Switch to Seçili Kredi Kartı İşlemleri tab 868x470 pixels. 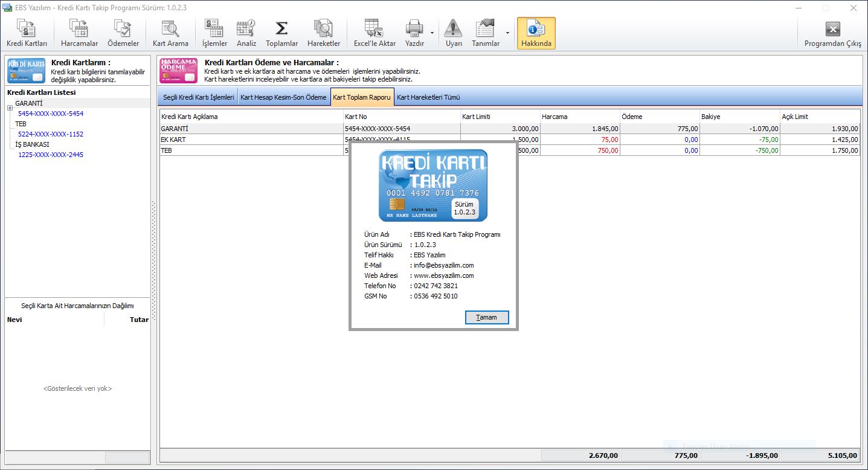pyautogui.click(x=199, y=97)
